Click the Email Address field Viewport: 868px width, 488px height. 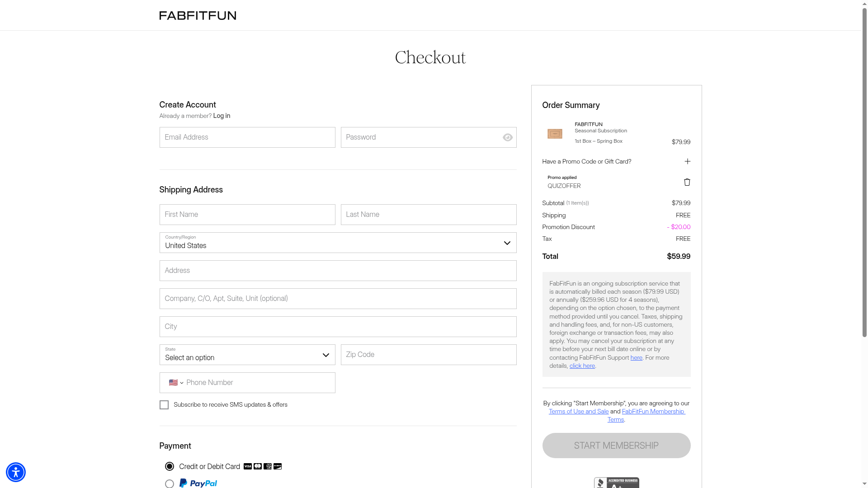click(x=247, y=137)
